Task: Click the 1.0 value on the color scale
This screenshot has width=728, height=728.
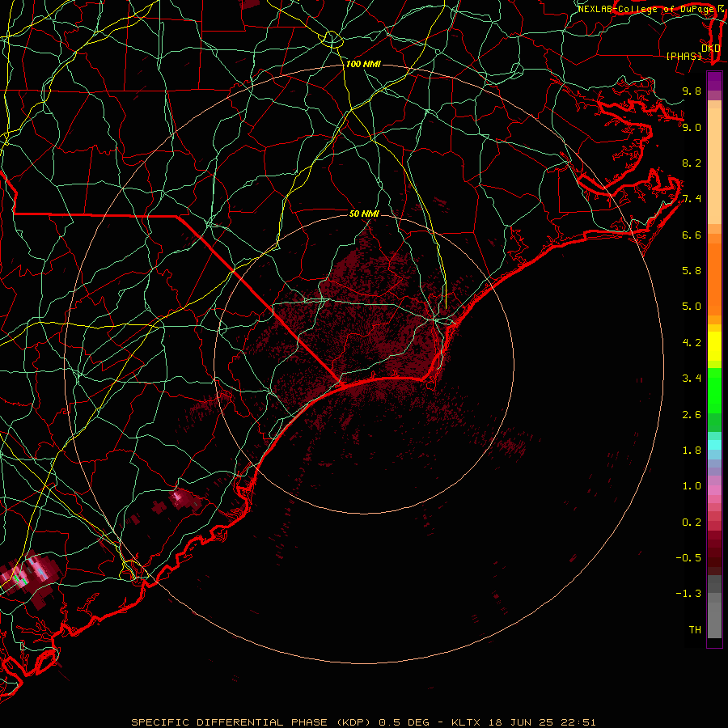Action: pyautogui.click(x=692, y=486)
